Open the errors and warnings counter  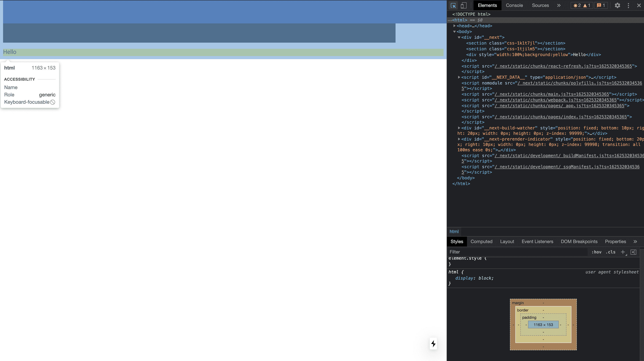pos(581,5)
